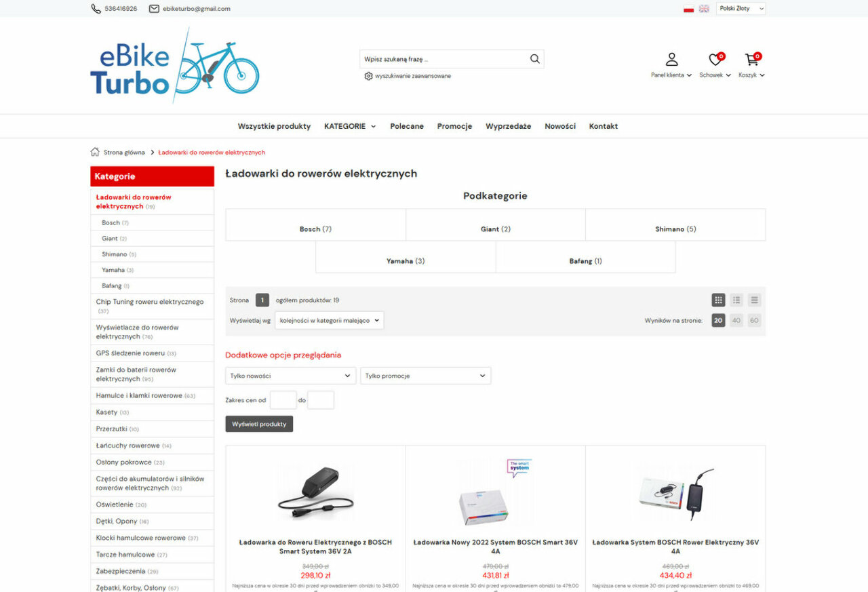The image size is (868, 592).
Task: Switch to compact lines view icon
Action: coord(754,300)
